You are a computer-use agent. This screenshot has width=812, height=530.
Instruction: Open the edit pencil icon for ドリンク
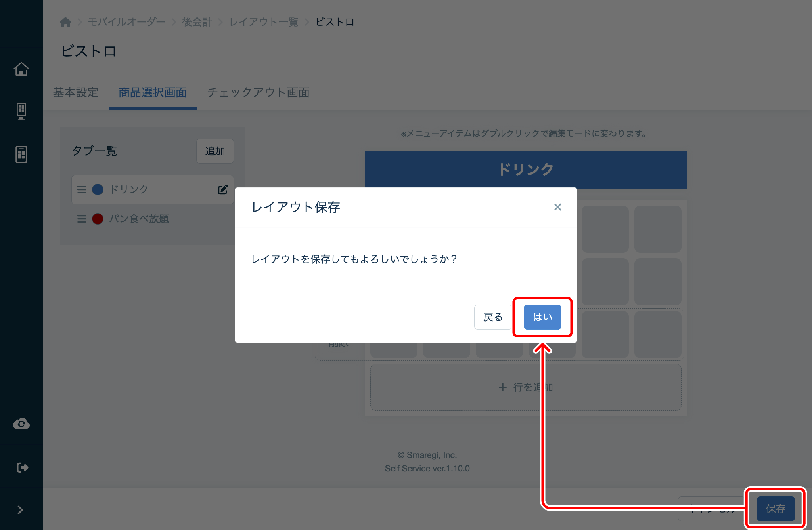tap(222, 189)
